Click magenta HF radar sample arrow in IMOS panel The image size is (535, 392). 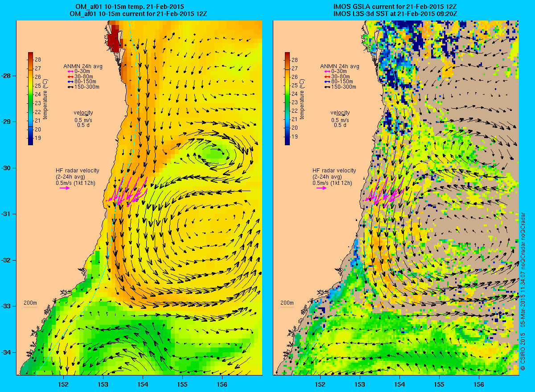tap(322, 188)
